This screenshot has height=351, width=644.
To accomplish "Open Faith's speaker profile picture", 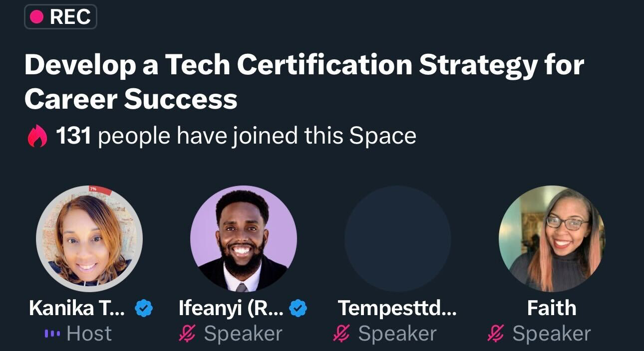I will pos(552,238).
